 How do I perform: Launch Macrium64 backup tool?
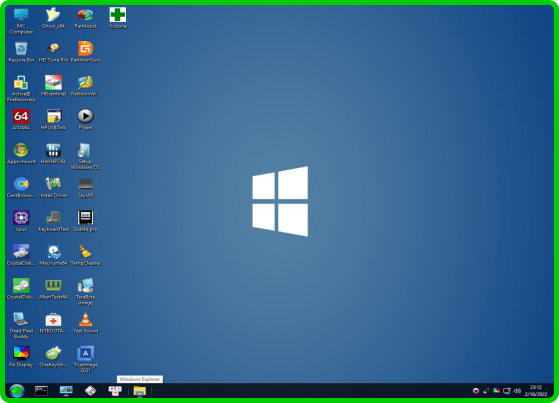click(53, 255)
